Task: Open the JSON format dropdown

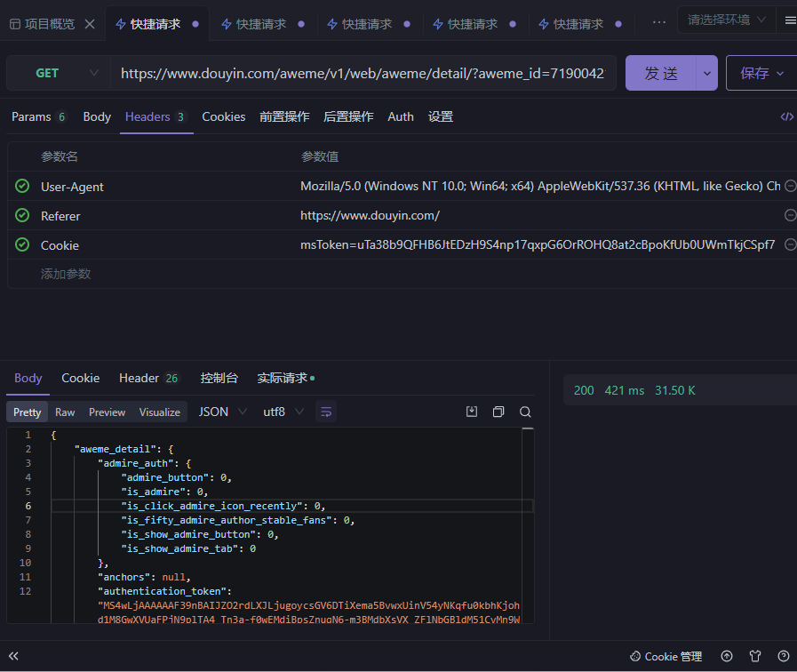Action: (x=224, y=412)
